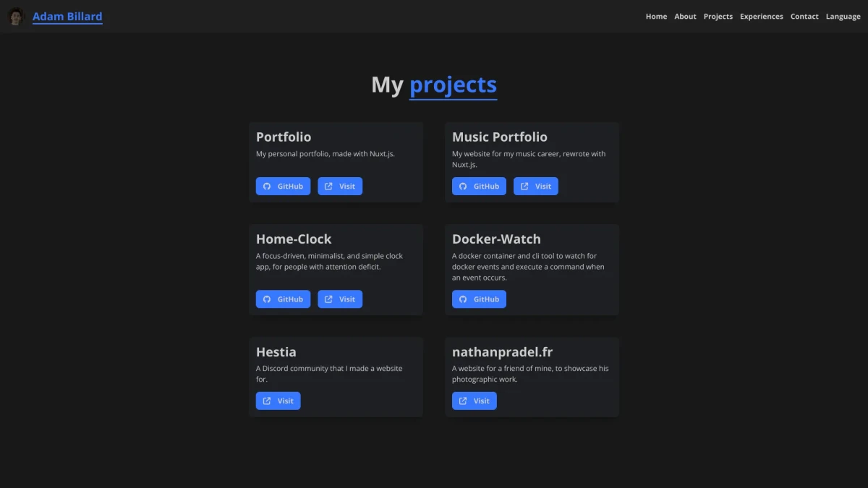Viewport: 868px width, 488px height.
Task: Visit the Hestia website
Action: coord(278,401)
